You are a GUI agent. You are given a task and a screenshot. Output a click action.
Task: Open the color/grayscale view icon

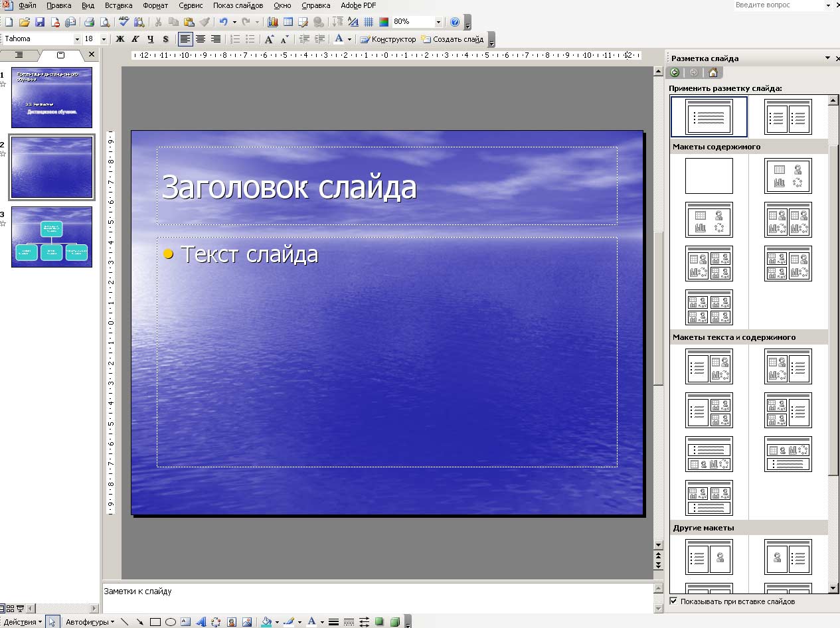(x=384, y=22)
